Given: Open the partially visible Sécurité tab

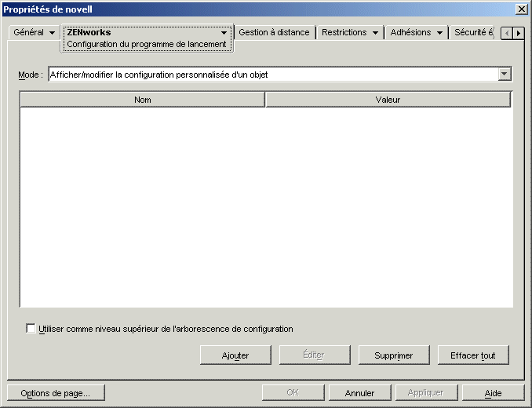Looking at the screenshot, I should pyautogui.click(x=473, y=32).
